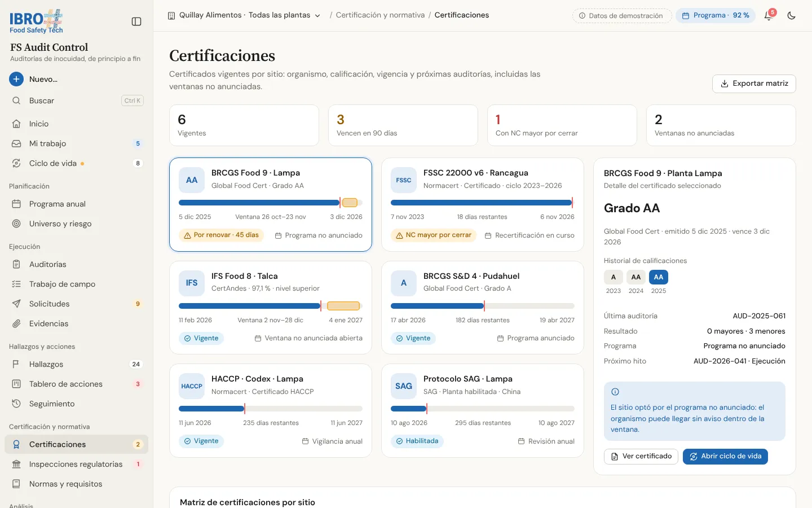Open the Buscar search field
The image size is (812, 508).
(76, 100)
